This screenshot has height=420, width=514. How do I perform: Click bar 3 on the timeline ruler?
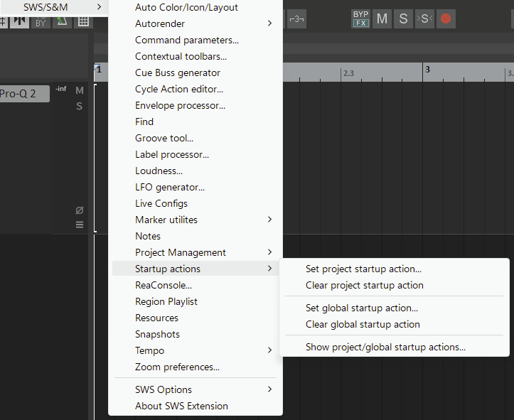[427, 70]
